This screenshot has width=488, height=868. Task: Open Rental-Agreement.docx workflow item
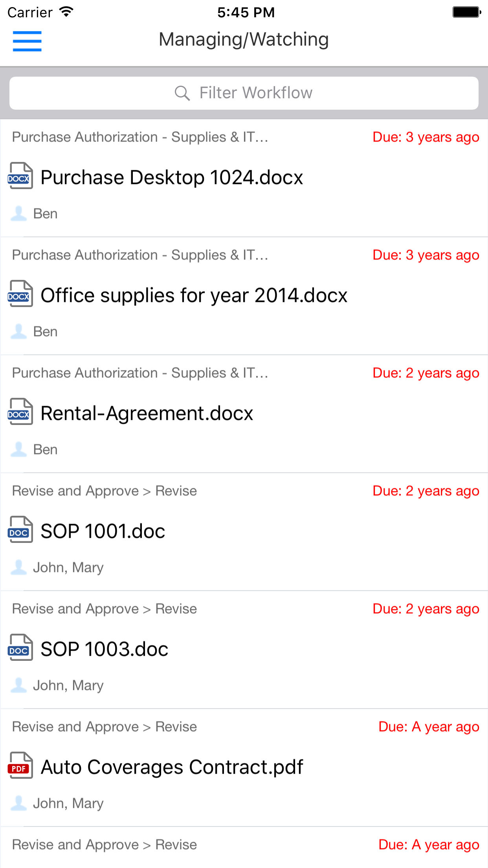point(147,413)
